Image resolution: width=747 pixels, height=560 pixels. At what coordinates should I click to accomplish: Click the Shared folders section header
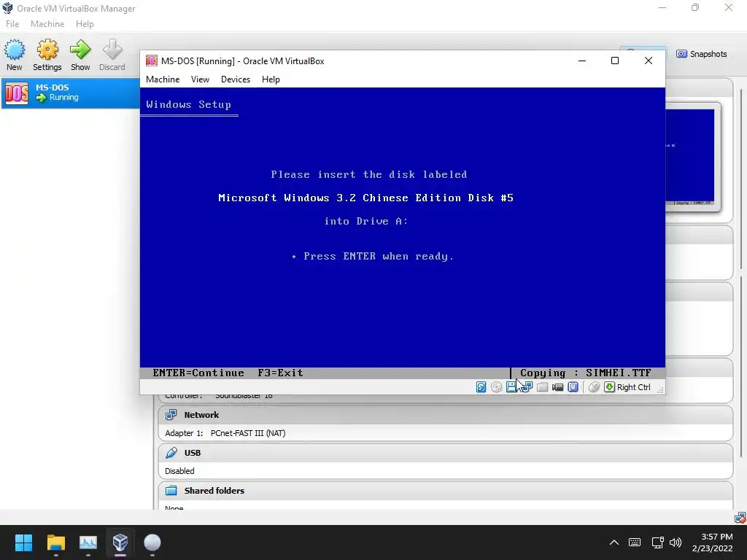(x=445, y=491)
